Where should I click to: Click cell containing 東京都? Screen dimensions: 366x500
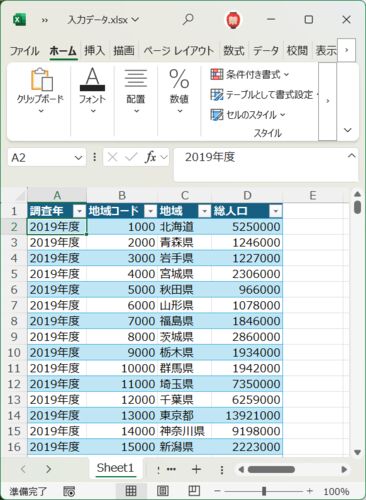[x=184, y=415]
